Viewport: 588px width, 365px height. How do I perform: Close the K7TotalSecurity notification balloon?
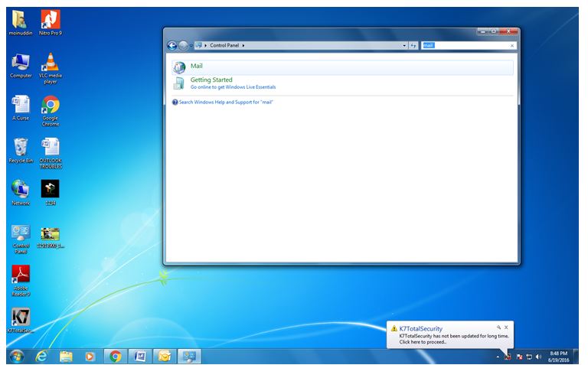click(x=506, y=327)
